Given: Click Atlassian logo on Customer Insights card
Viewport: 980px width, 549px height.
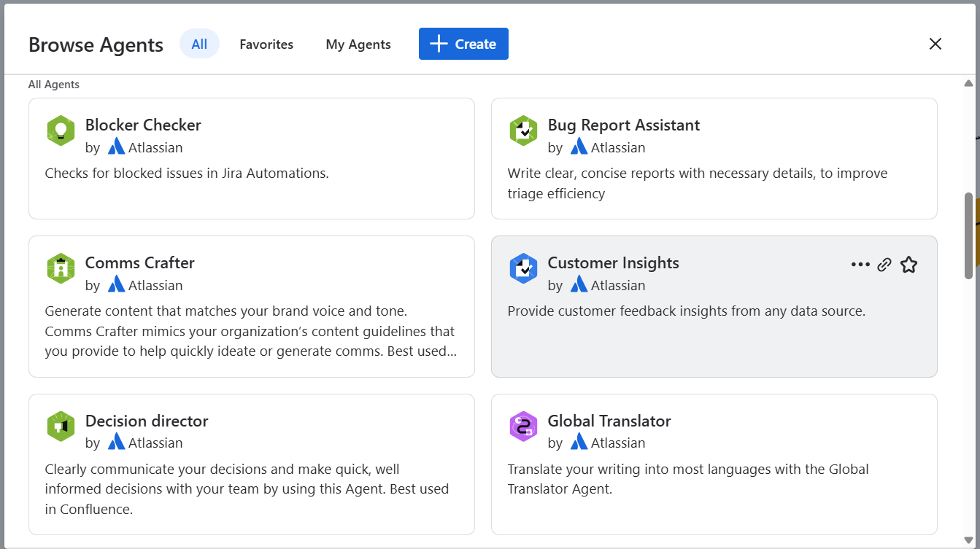Looking at the screenshot, I should click(579, 285).
